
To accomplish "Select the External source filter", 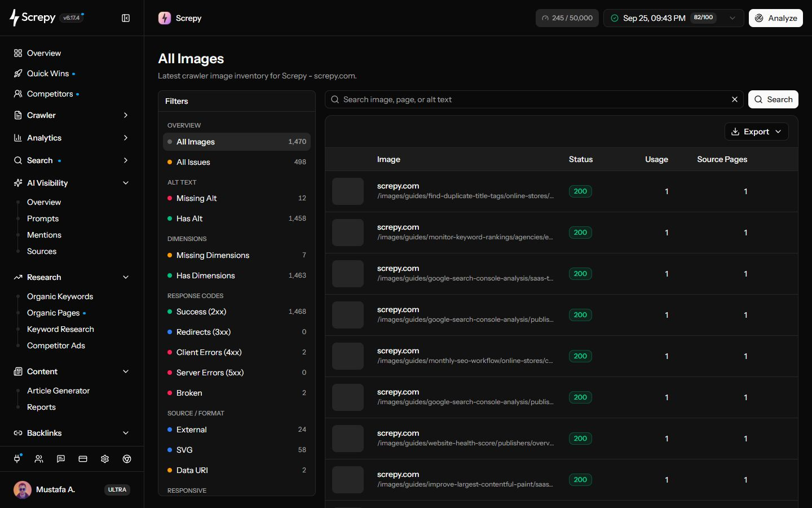I will pyautogui.click(x=237, y=430).
